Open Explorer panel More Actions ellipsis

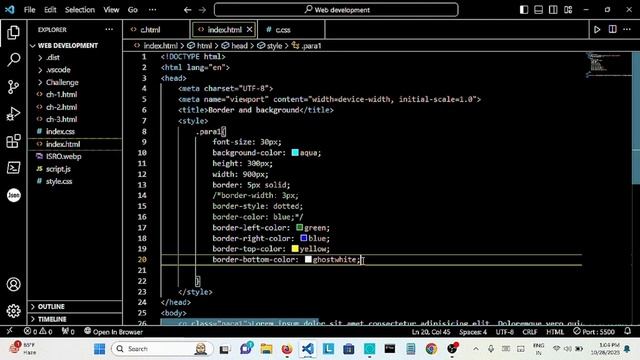tap(109, 29)
